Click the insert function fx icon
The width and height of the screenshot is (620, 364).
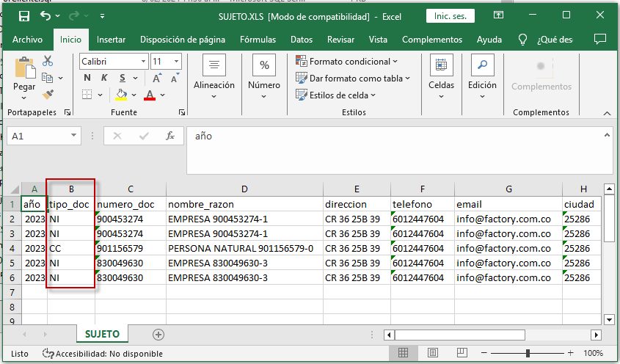pos(170,136)
